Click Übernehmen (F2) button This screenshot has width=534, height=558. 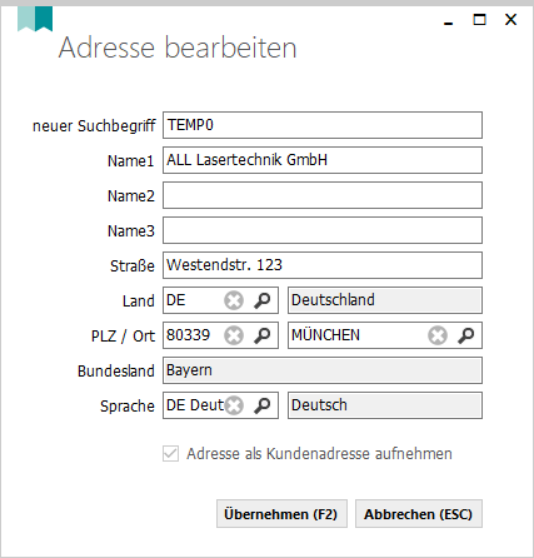tap(282, 514)
